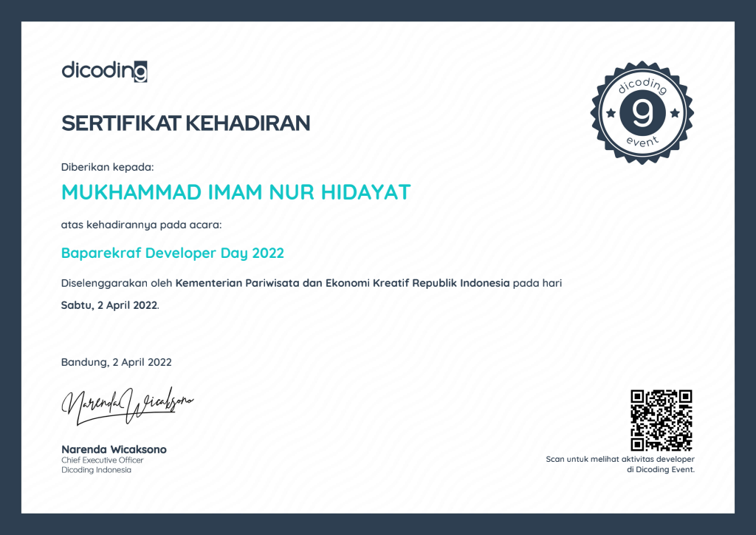Click 'atas kehadirannya pada acara:' text
756x535 pixels.
point(141,225)
